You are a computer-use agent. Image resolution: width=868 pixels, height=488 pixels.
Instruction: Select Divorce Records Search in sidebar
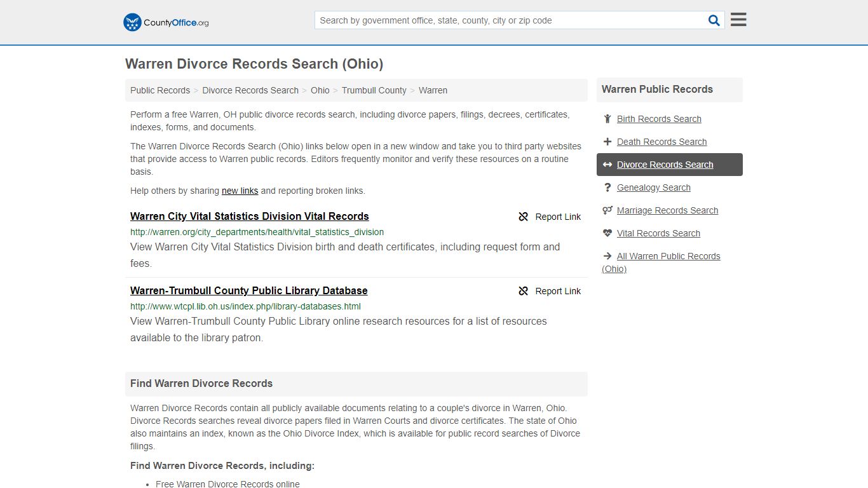(665, 165)
